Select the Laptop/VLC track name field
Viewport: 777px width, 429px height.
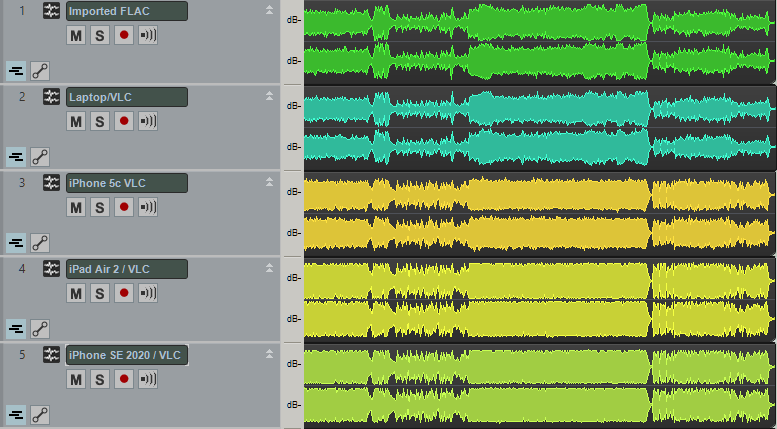[x=127, y=97]
